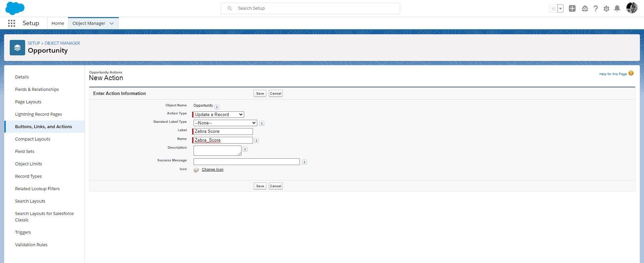The image size is (644, 263).
Task: Click the top Cancel button
Action: click(x=276, y=94)
